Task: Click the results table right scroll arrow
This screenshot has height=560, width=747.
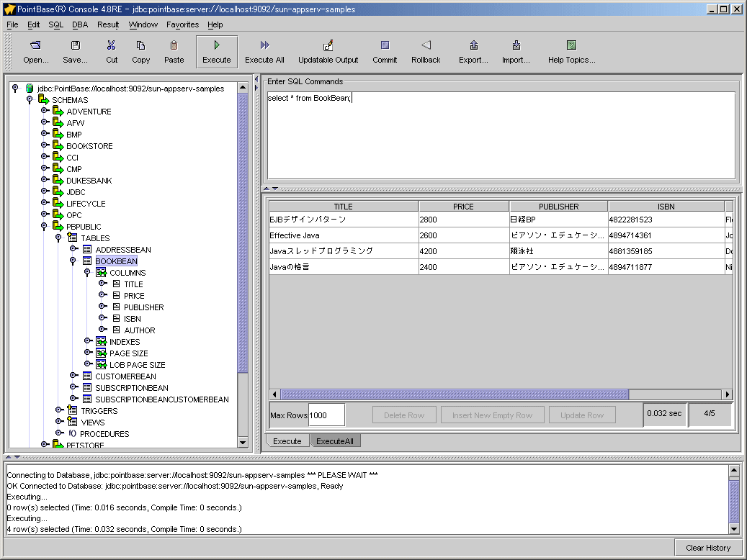Action: 727,394
